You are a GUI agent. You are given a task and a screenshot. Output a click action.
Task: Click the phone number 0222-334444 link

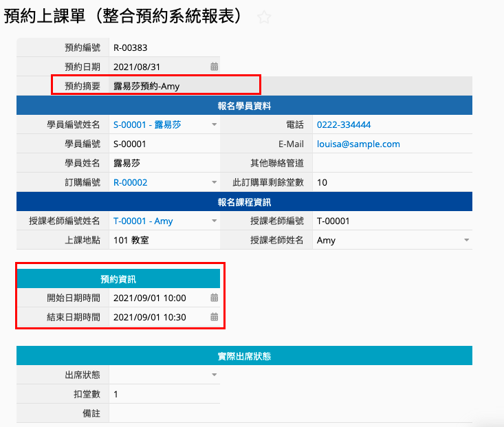click(344, 124)
